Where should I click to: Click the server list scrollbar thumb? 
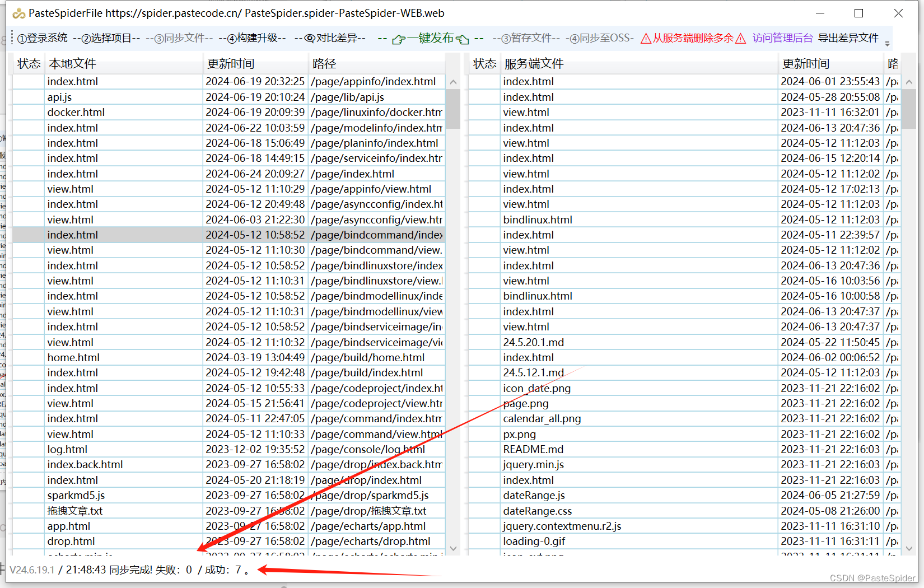tap(909, 109)
